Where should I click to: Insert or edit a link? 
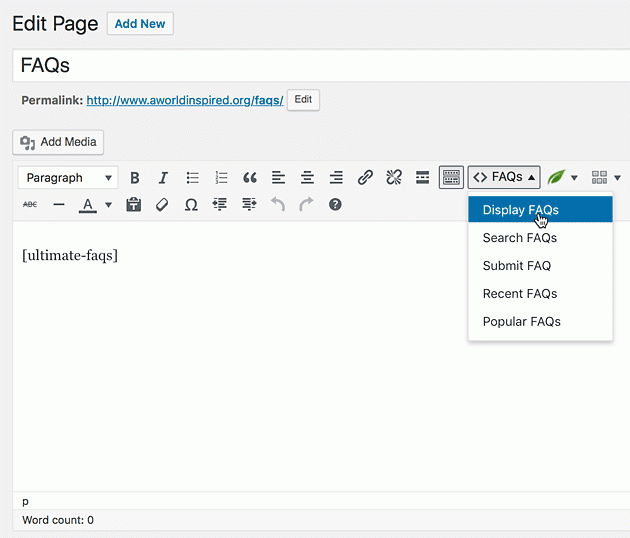pyautogui.click(x=365, y=178)
